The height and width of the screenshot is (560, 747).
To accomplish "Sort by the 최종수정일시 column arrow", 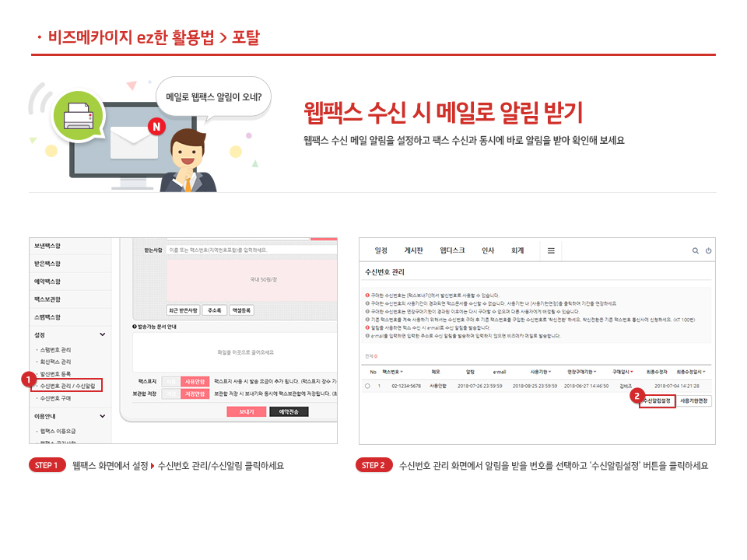I will [704, 372].
